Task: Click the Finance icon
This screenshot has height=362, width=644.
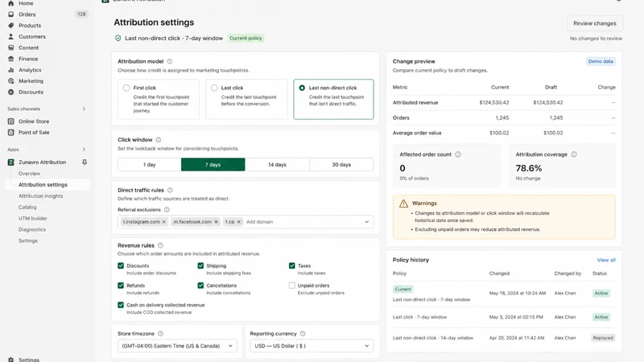Action: (x=11, y=59)
